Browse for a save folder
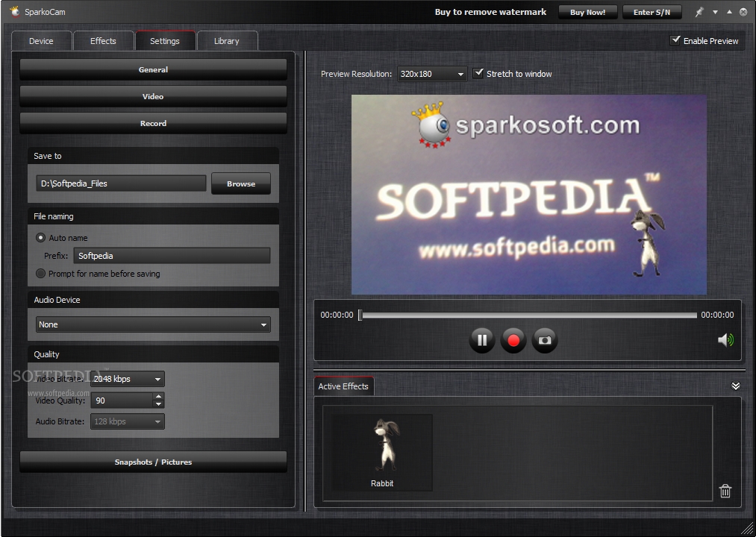This screenshot has width=756, height=537. click(x=241, y=183)
